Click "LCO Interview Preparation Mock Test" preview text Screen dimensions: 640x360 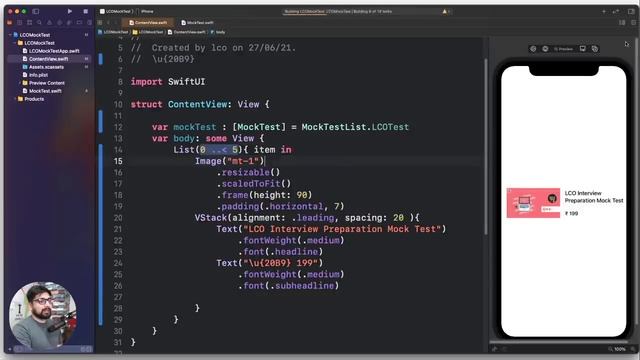click(x=594, y=197)
